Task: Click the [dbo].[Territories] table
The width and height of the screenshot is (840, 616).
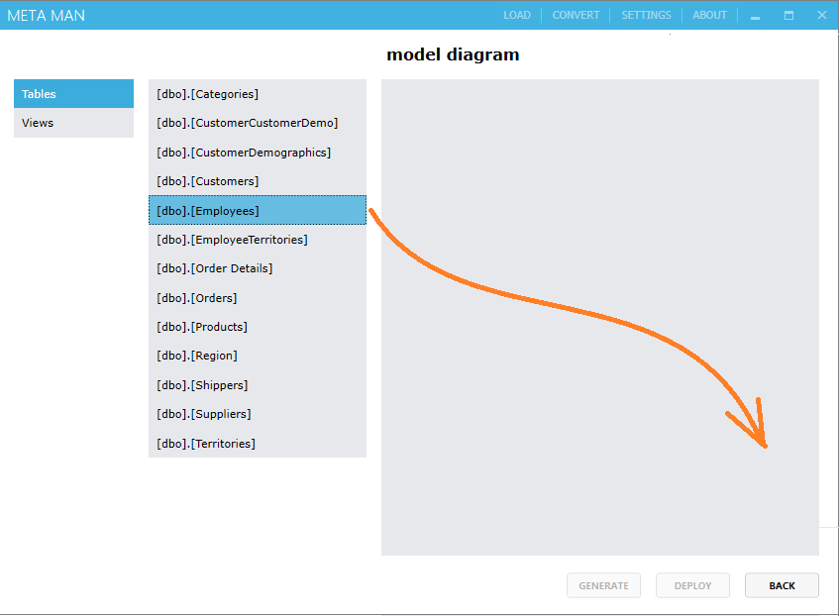Action: tap(258, 444)
